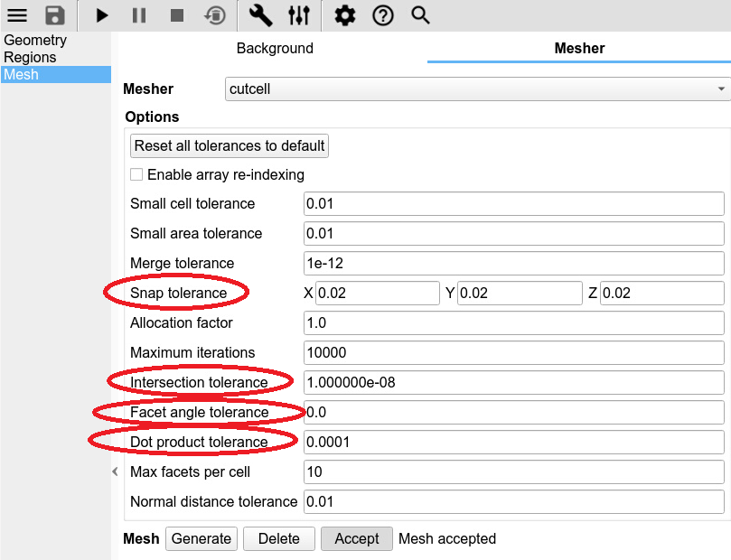Collapse the side panel with left chevron
The height and width of the screenshot is (560, 731).
point(115,471)
